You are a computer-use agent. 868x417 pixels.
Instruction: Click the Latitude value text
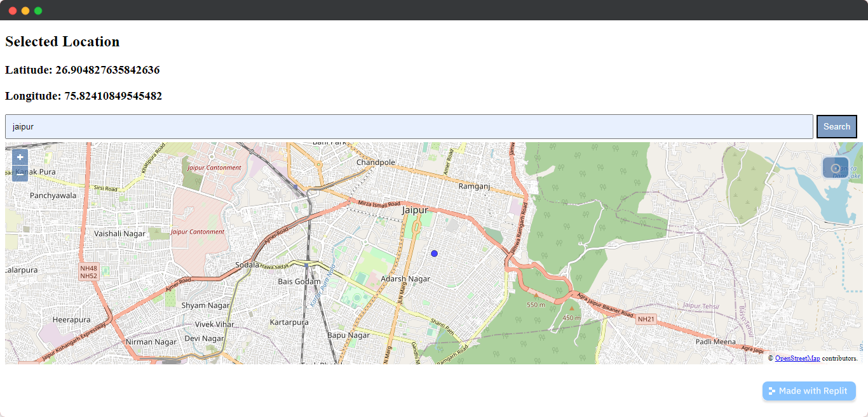[107, 70]
